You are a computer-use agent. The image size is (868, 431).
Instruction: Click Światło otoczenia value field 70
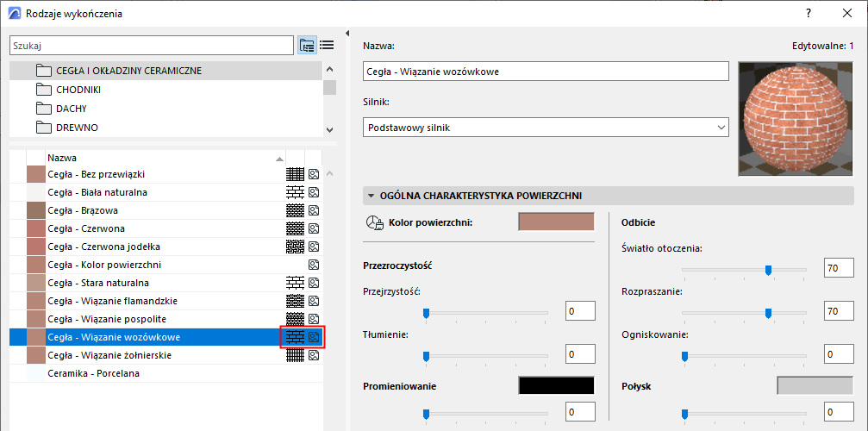point(838,269)
